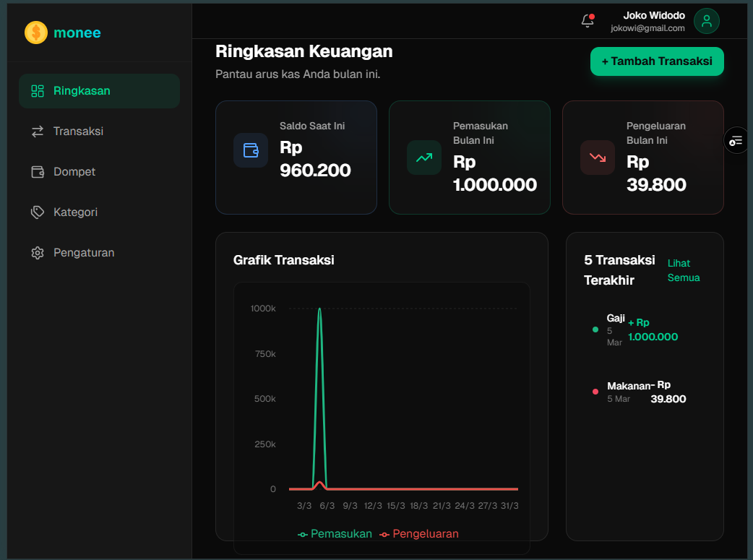Screen dimensions: 753x560
Task: Click the Joko Widodo account name
Action: click(x=653, y=15)
